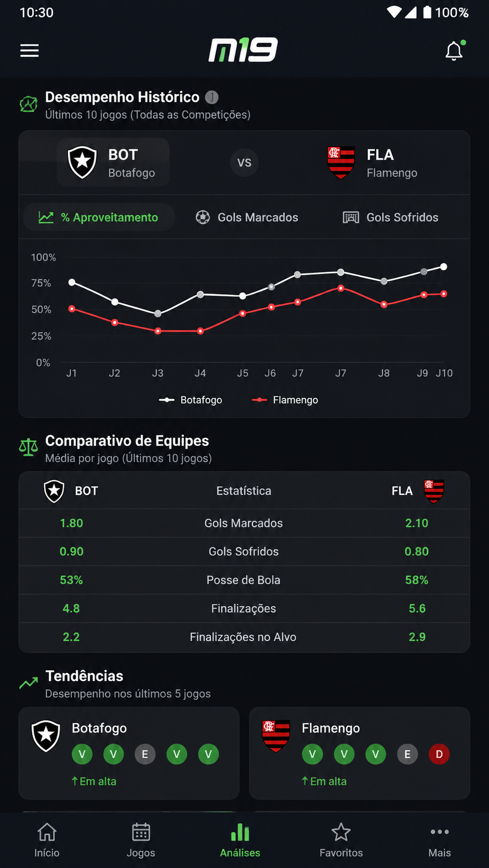Open the Botafogo Tendências card
This screenshot has height=868, width=489.
click(129, 753)
